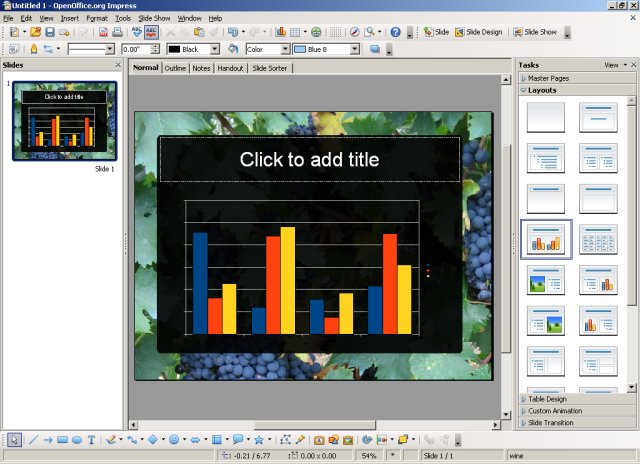This screenshot has height=464, width=640.
Task: Open the line style dropdown
Action: pyautogui.click(x=109, y=49)
